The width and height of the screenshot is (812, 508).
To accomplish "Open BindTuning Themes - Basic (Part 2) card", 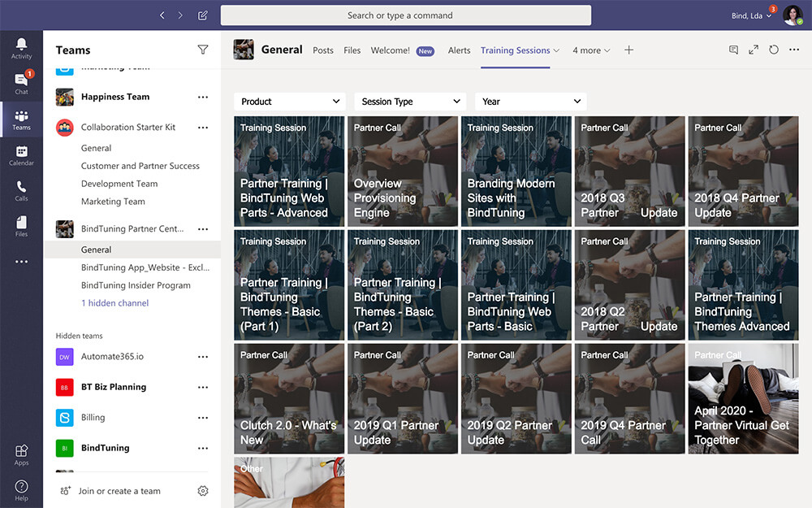I will point(403,285).
